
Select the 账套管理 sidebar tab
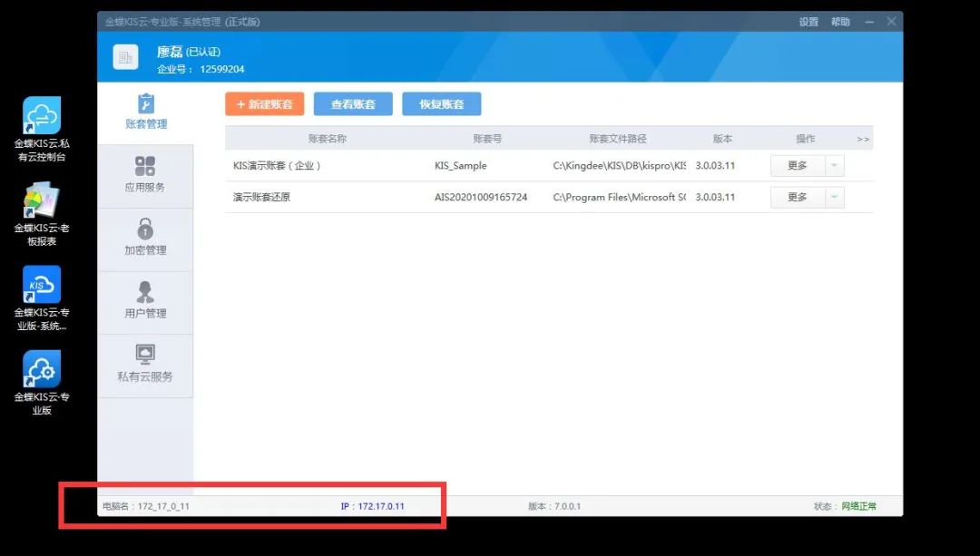click(x=145, y=112)
